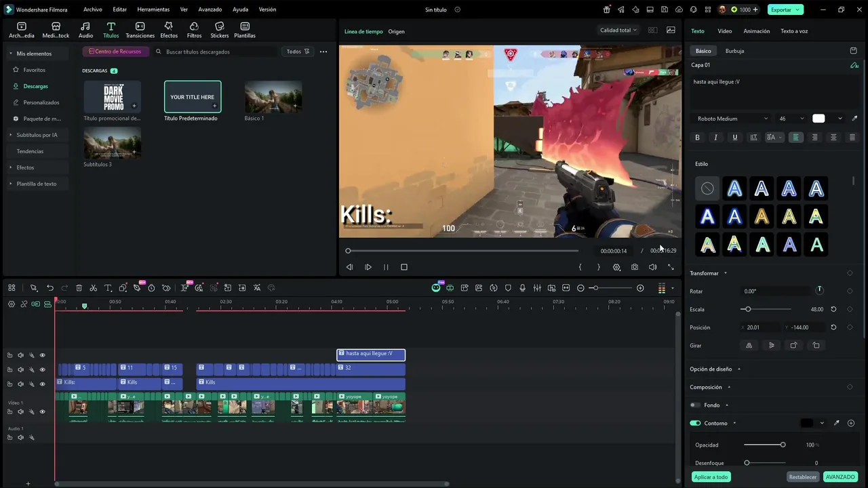Hide the top title track with eye icon
The width and height of the screenshot is (868, 488).
tap(42, 355)
